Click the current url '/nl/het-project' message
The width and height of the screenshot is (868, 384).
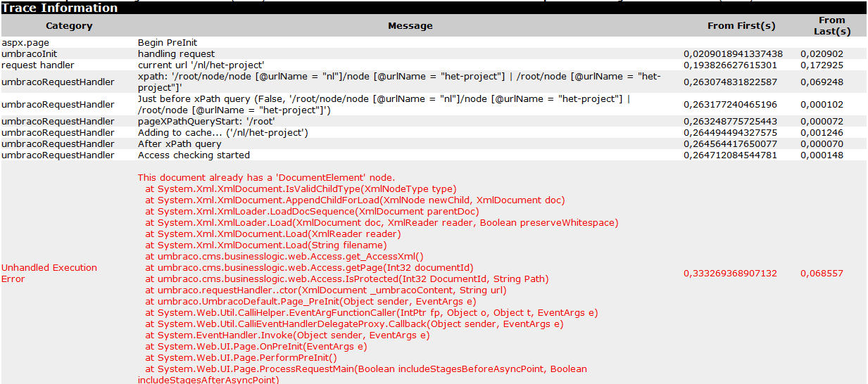pyautogui.click(x=201, y=65)
